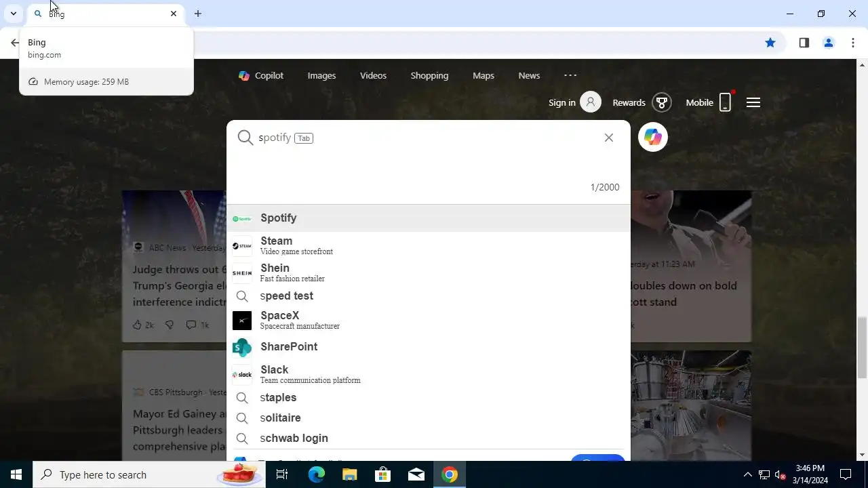This screenshot has height=488, width=868.
Task: Open the tab search dropdown arrow
Action: pos(13,14)
